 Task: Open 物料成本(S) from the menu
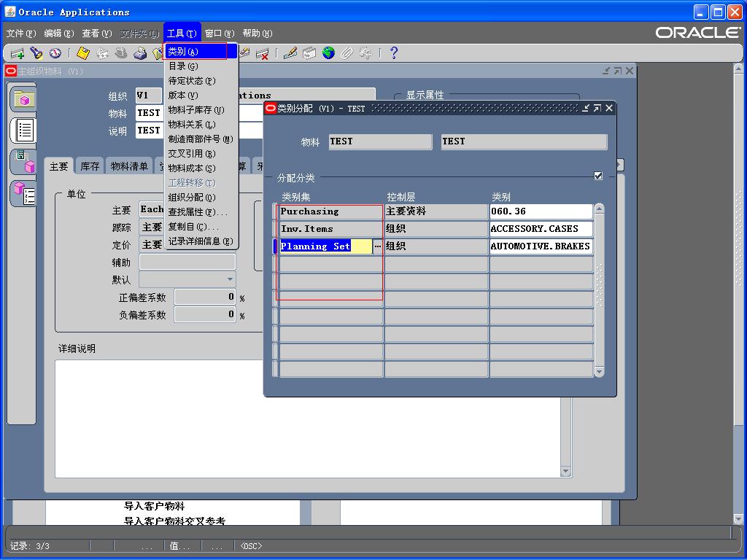pos(201,168)
